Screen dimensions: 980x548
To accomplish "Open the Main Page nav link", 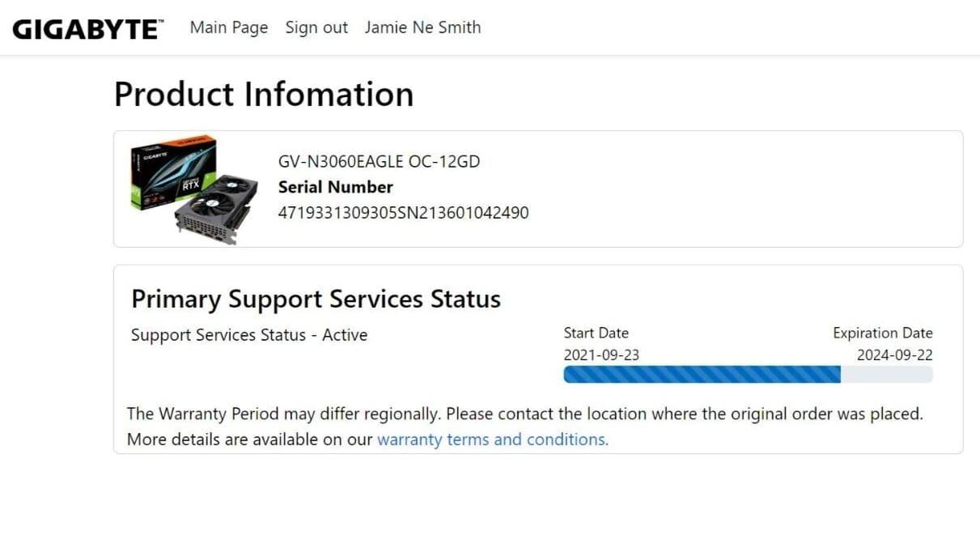I will click(x=229, y=28).
